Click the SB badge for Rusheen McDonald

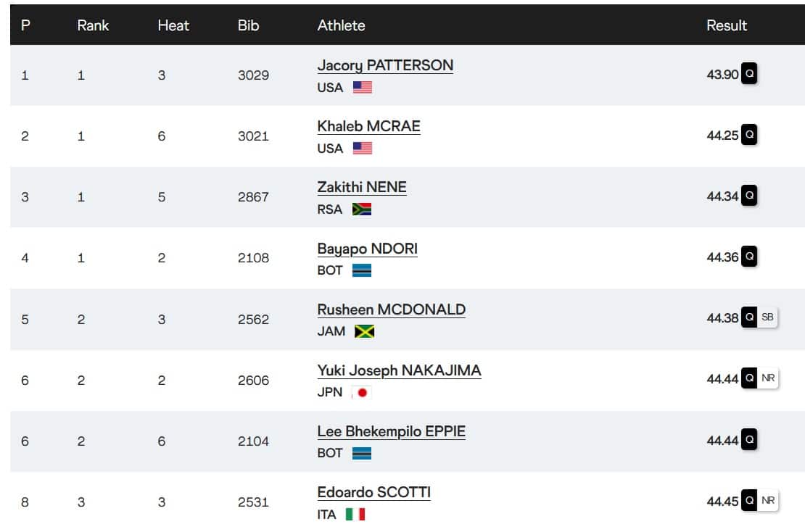(767, 317)
